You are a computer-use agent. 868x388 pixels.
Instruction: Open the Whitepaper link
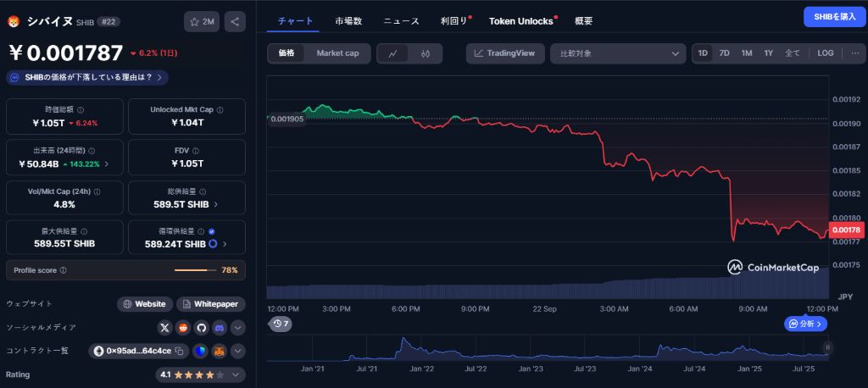[x=211, y=304]
